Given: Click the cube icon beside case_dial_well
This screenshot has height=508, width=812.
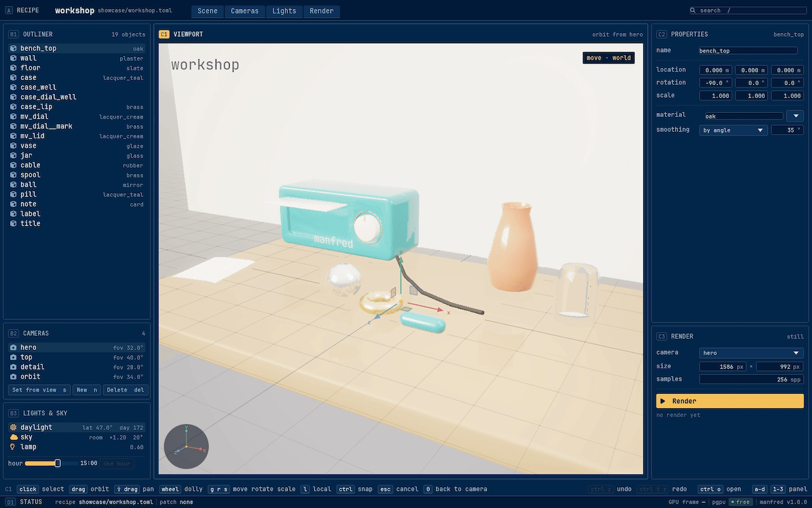Looking at the screenshot, I should [13, 97].
